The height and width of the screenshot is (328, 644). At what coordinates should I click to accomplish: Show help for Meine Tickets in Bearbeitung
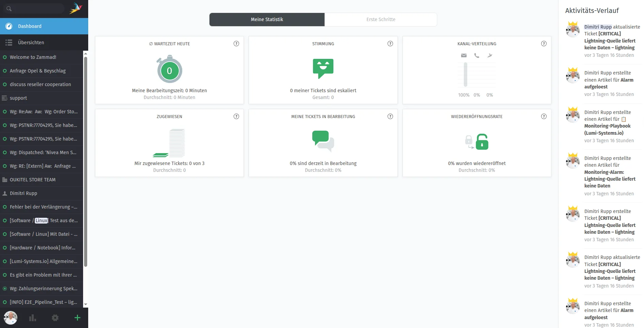click(390, 116)
